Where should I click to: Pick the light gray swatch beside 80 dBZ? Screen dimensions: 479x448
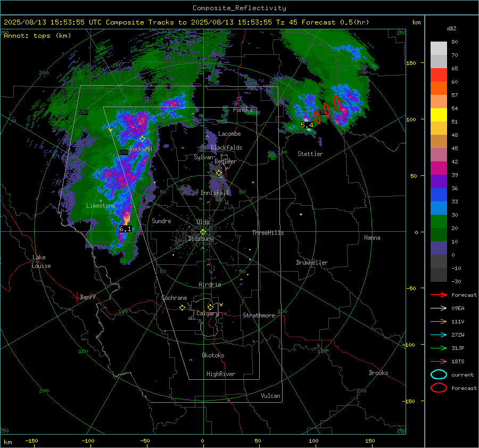[439, 48]
